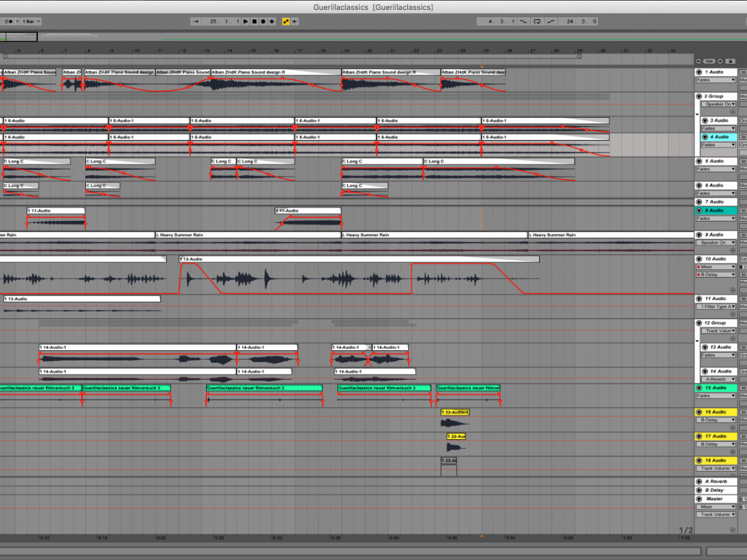The image size is (747, 560).
Task: Select the yellow 17 Audio track header
Action: click(716, 436)
